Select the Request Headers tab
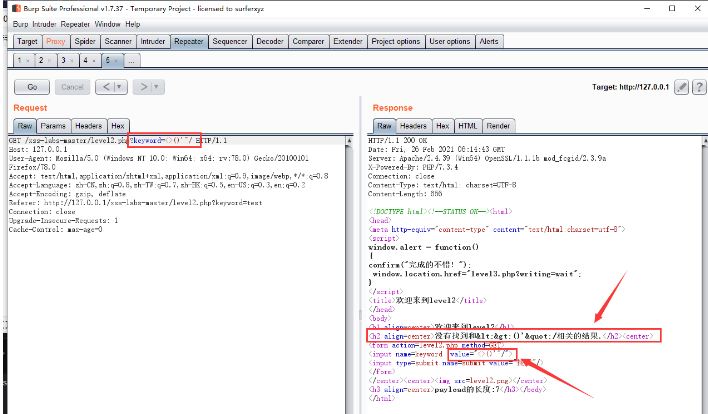 click(88, 126)
